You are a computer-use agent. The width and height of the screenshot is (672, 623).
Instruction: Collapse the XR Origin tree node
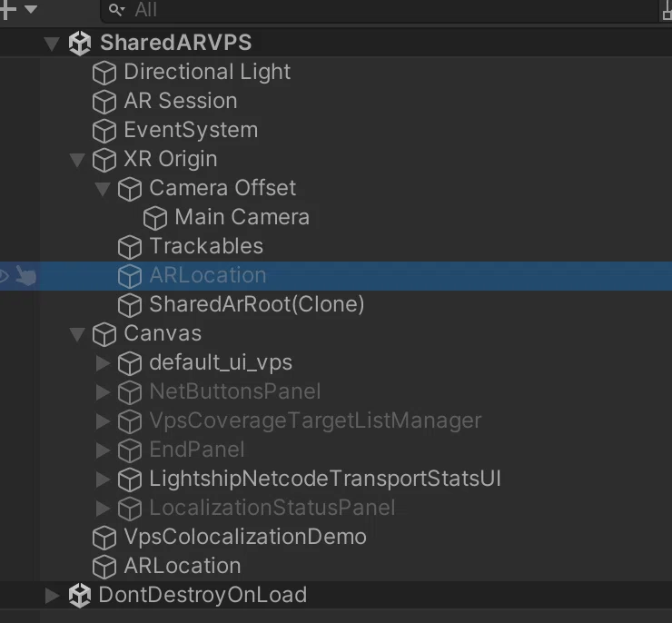point(77,160)
